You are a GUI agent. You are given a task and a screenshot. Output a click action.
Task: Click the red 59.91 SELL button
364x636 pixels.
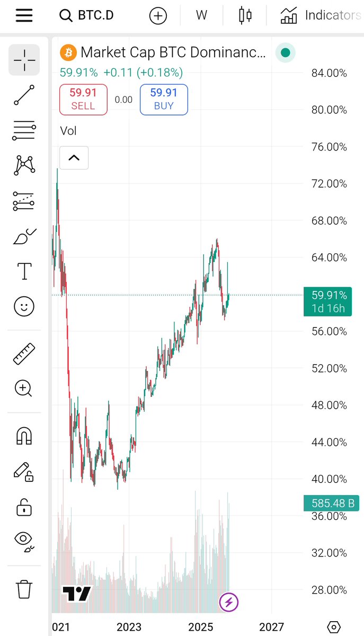tap(83, 99)
